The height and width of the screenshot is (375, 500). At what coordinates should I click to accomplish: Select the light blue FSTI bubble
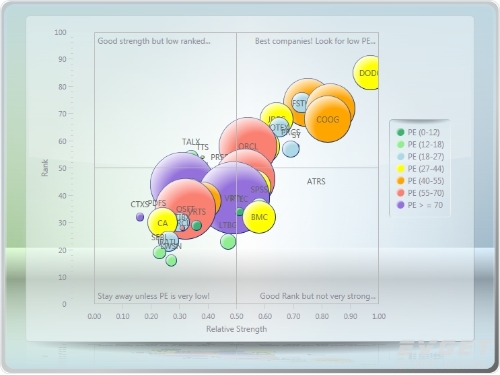[301, 103]
